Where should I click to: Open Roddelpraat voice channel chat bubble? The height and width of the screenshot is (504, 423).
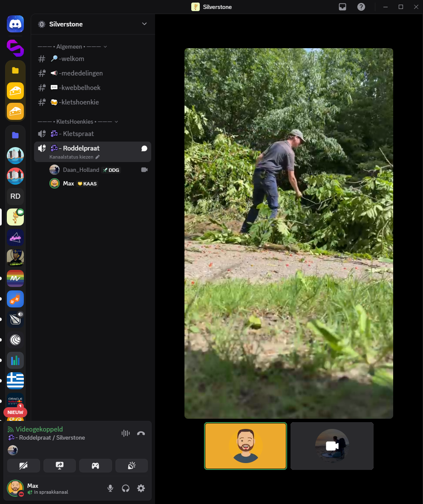point(144,148)
